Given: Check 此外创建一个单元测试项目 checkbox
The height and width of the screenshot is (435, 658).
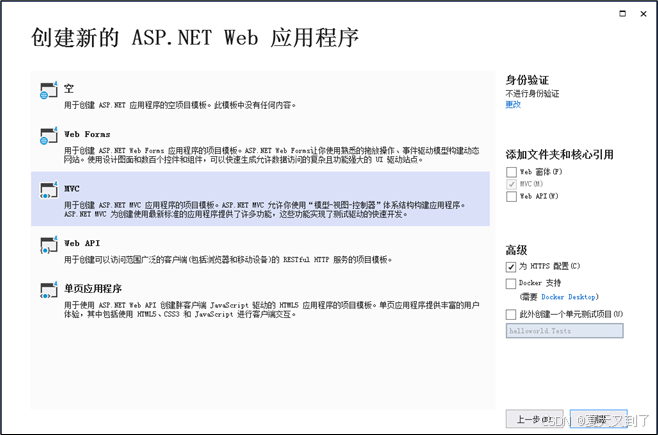Looking at the screenshot, I should [511, 314].
